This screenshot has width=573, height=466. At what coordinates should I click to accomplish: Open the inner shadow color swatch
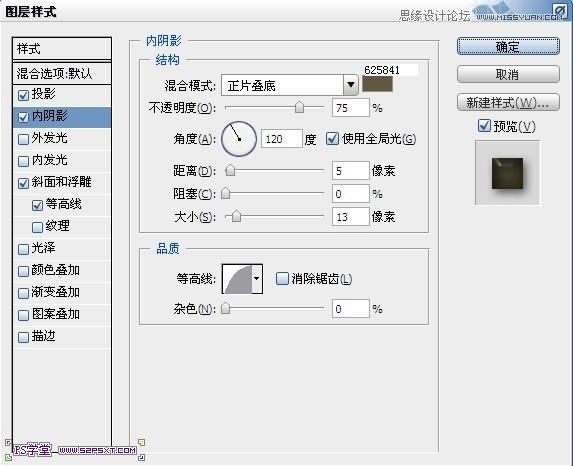click(x=377, y=84)
